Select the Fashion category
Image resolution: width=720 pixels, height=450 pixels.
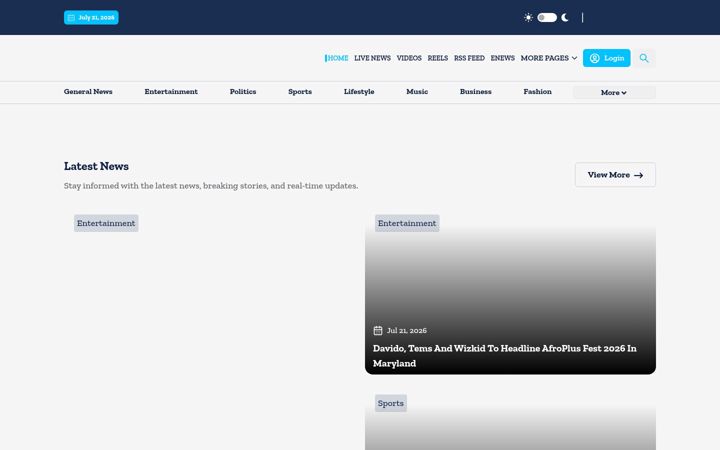coord(538,91)
